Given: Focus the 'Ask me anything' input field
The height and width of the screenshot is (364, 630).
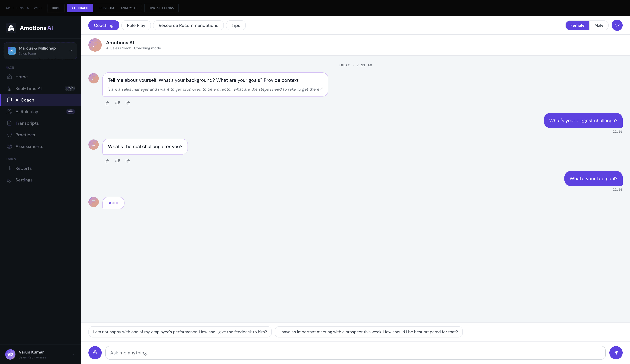Looking at the screenshot, I should [355, 353].
